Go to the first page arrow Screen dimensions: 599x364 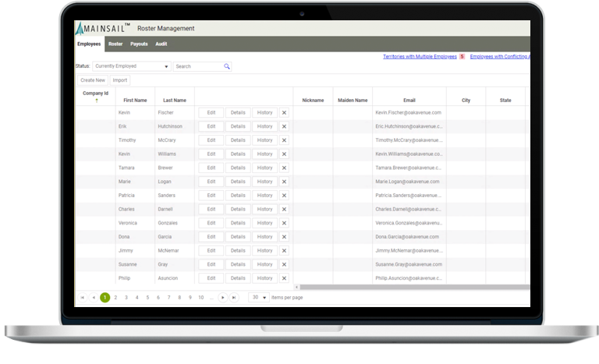click(83, 297)
